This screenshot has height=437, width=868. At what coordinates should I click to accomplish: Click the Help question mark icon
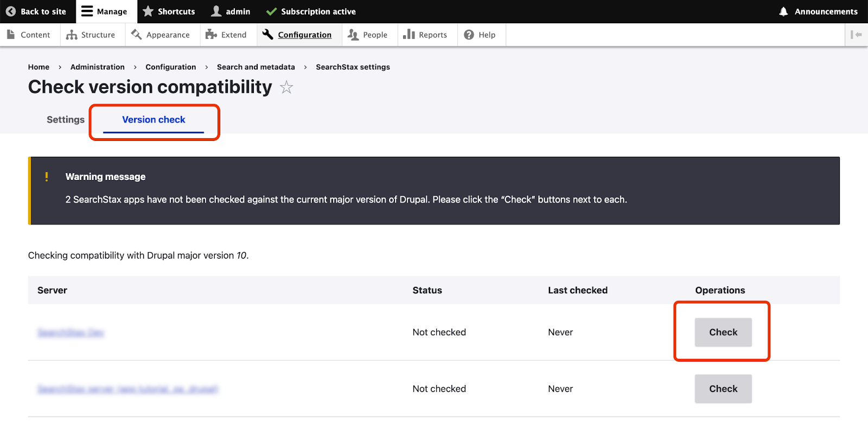tap(469, 35)
